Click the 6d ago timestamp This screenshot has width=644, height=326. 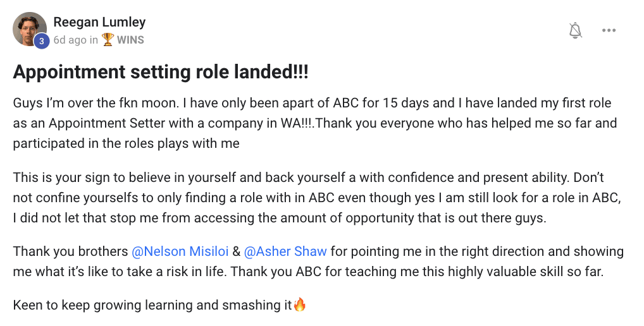(70, 40)
